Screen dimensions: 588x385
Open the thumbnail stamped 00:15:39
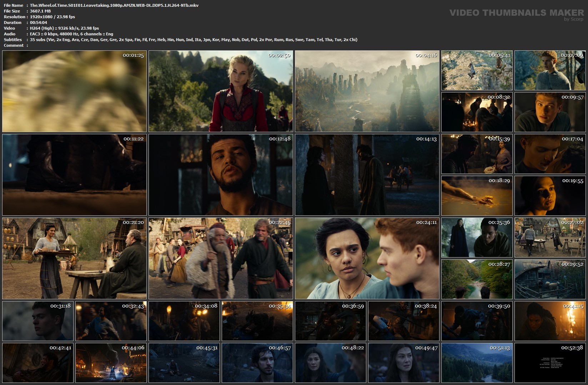coord(477,154)
